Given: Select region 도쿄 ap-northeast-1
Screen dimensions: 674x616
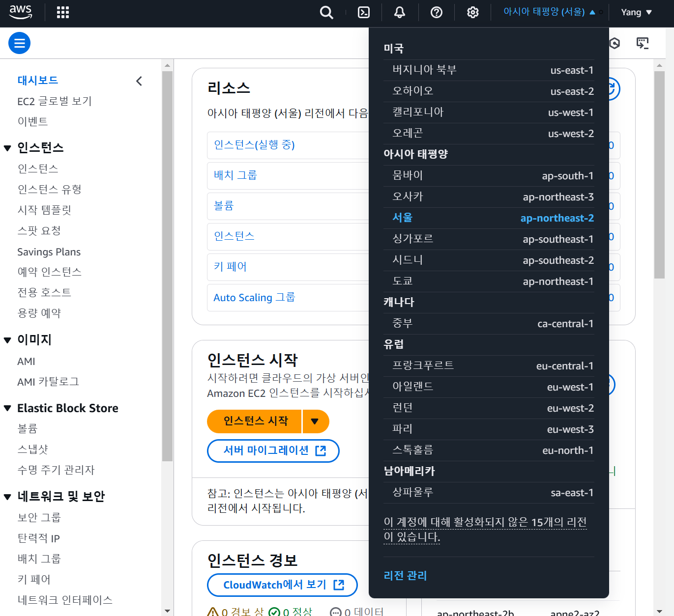Looking at the screenshot, I should (489, 281).
